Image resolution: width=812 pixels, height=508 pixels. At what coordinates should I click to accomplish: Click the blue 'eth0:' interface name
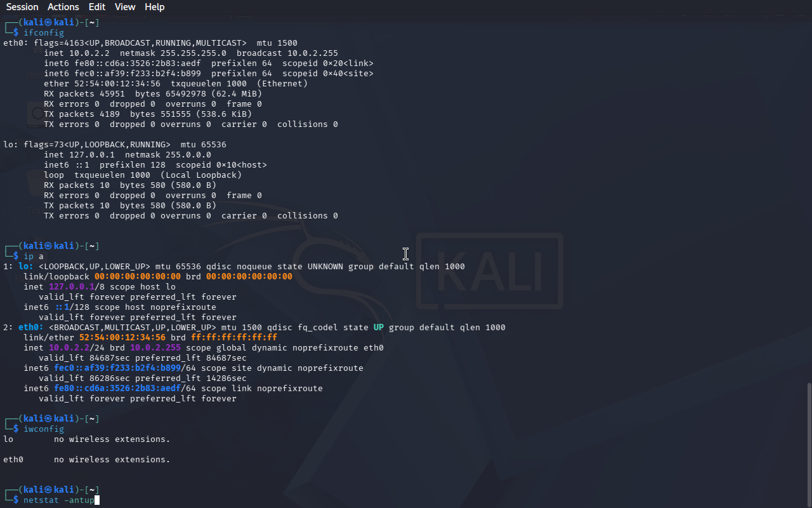point(31,328)
